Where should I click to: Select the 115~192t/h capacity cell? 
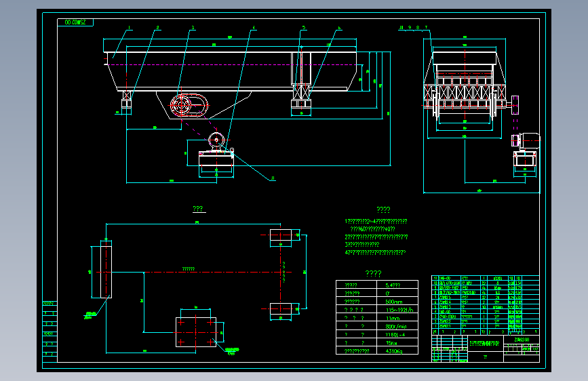click(x=397, y=310)
